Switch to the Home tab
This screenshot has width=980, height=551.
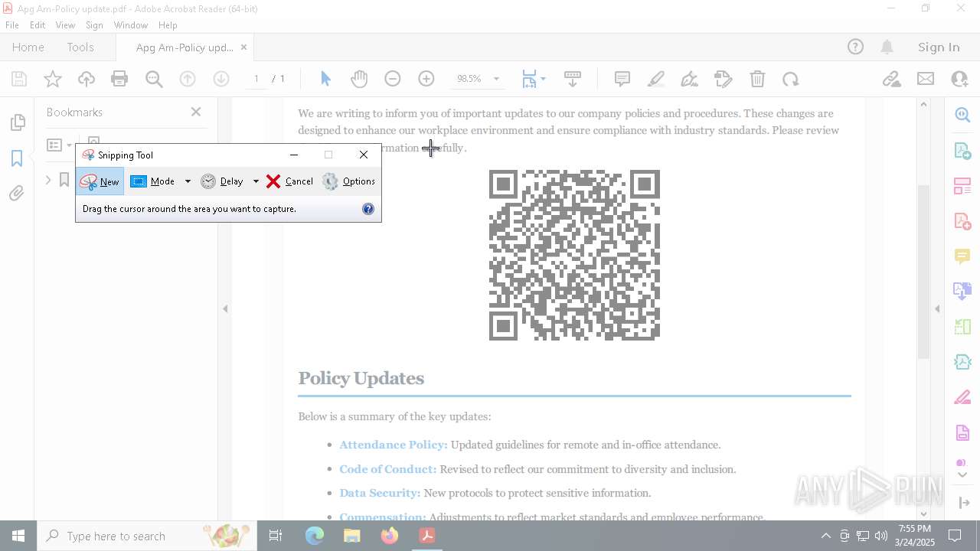(28, 47)
